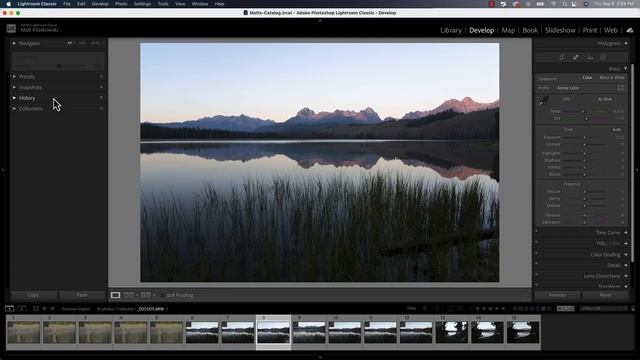Create a snapshot with plus icon
This screenshot has height=360, width=640.
coord(101,87)
